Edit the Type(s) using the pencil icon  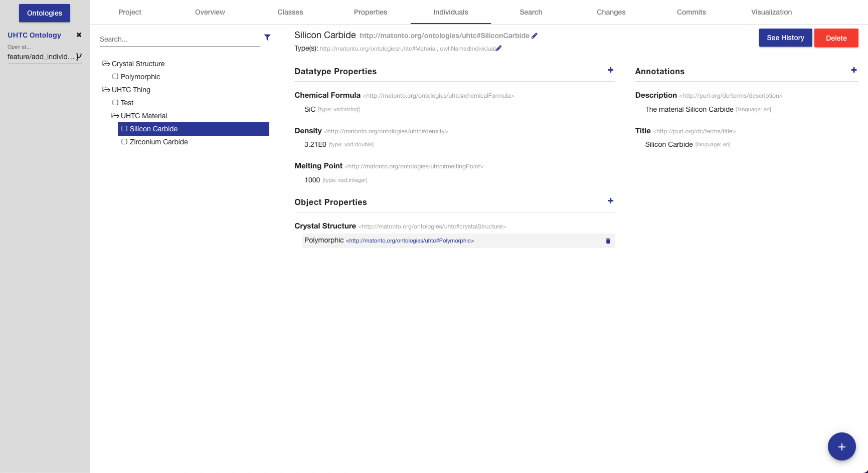pos(498,48)
